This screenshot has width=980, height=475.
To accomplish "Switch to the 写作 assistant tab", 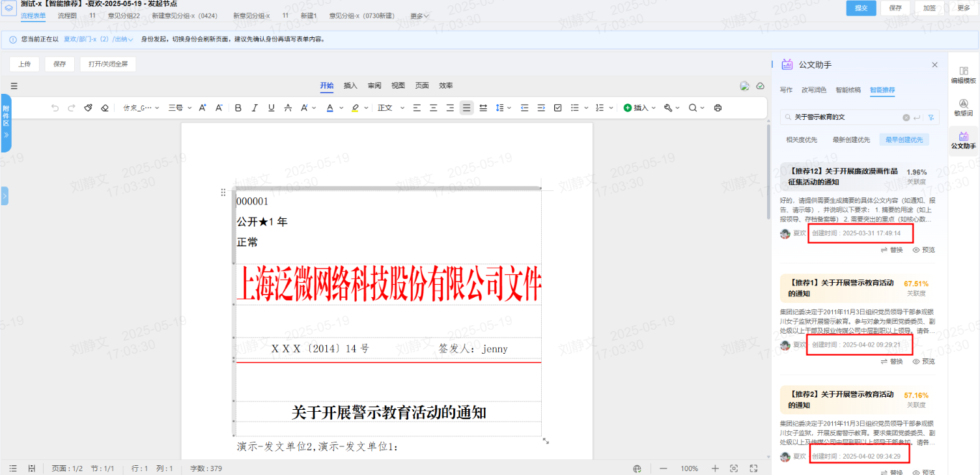I will (786, 90).
